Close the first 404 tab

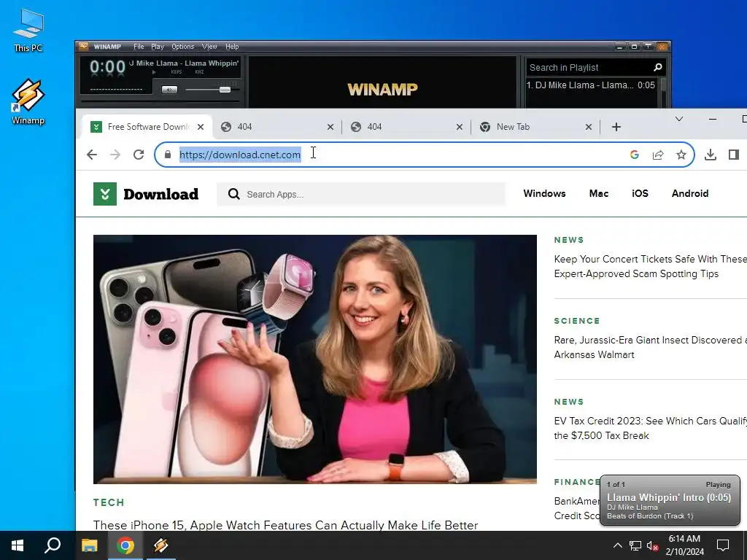(x=330, y=127)
